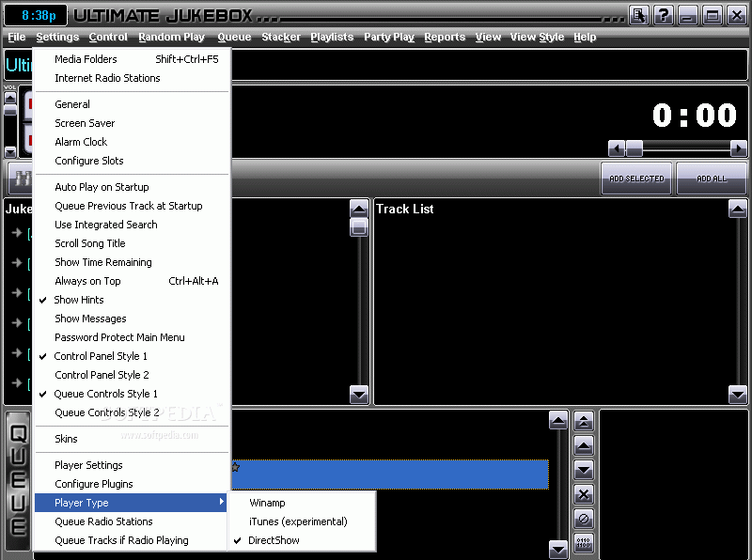Clear the queue with circle-slash icon
The image size is (752, 560).
coord(584,519)
